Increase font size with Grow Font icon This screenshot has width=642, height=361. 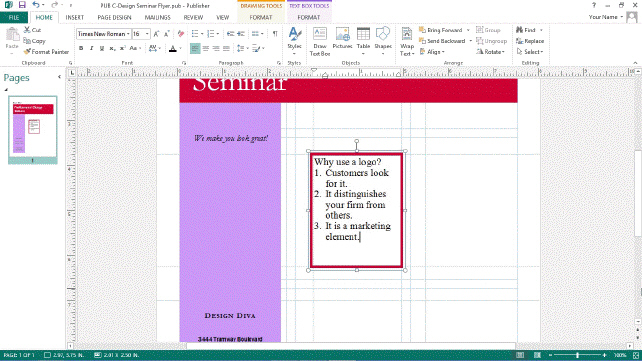[156, 34]
